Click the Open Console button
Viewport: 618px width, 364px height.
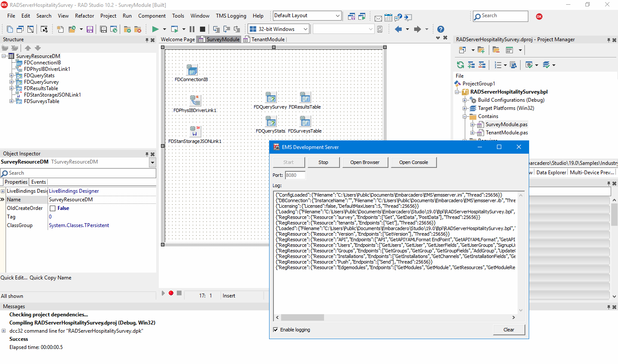pos(413,162)
